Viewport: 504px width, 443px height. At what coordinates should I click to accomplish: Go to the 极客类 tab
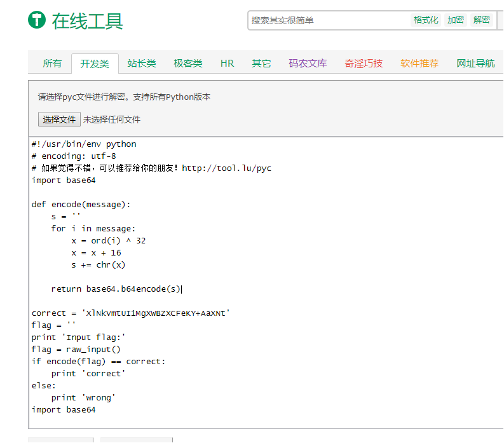pos(188,64)
